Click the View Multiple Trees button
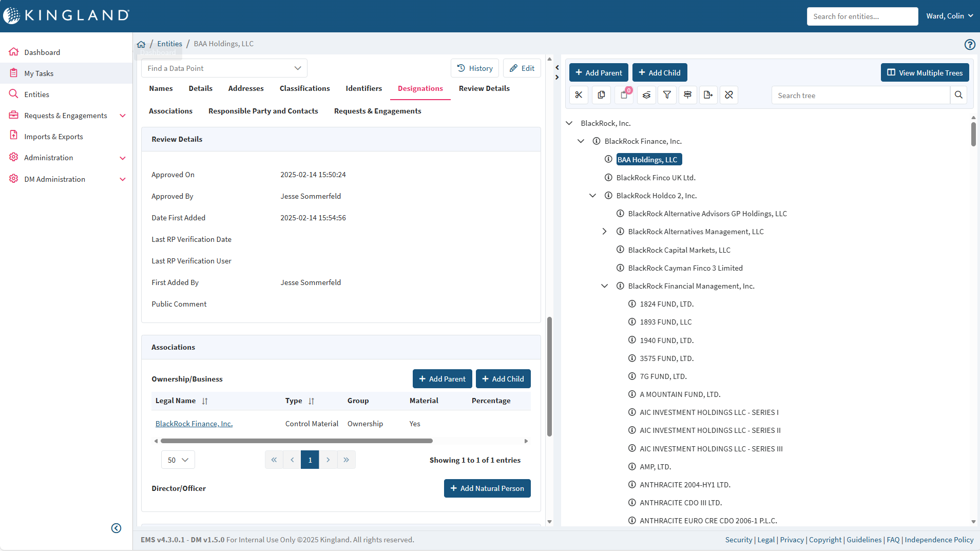 tap(925, 72)
